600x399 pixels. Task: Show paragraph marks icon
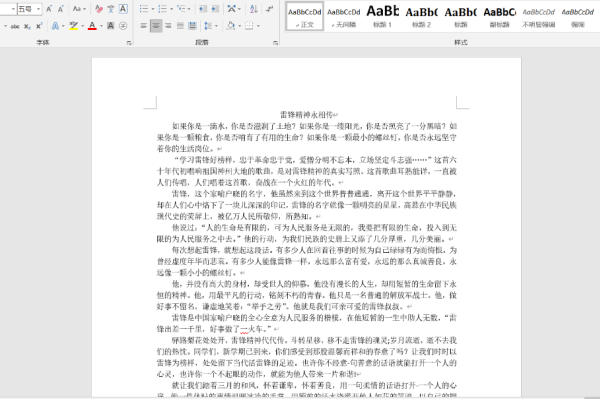269,9
